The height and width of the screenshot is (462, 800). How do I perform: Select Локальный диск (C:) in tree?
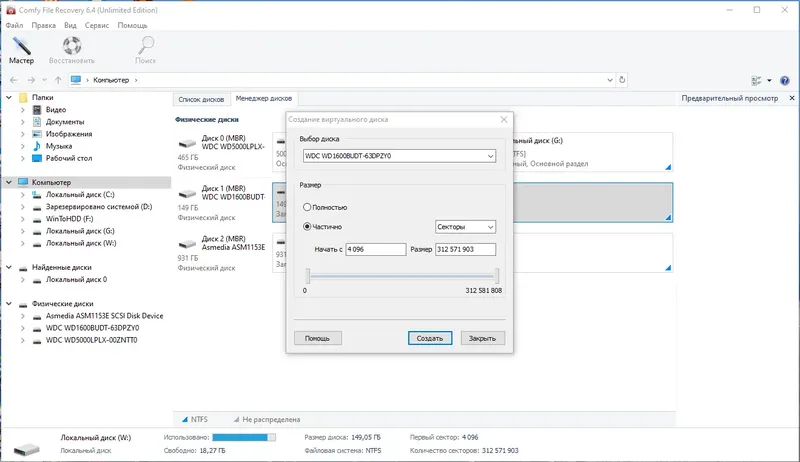(80, 195)
